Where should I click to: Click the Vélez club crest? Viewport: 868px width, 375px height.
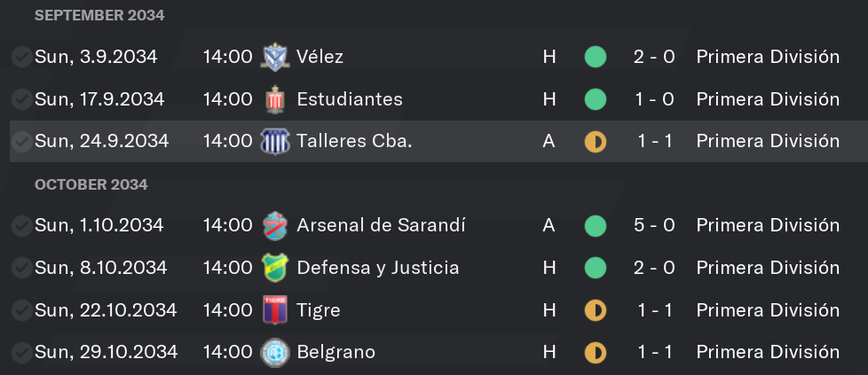coord(274,57)
